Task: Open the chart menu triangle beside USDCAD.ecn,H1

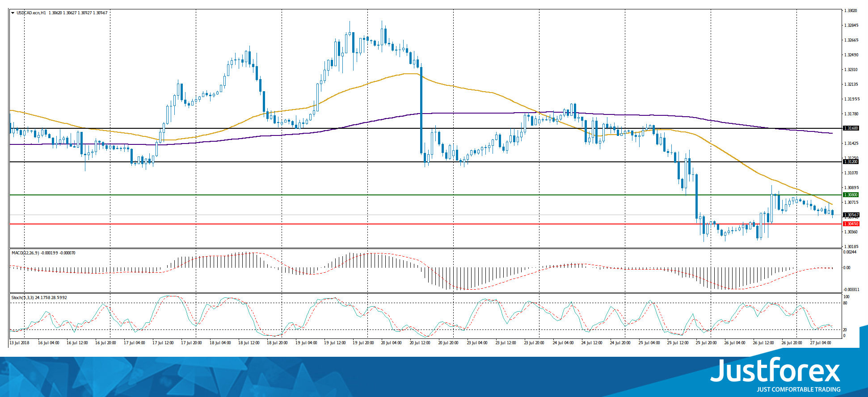Action: 13,13
